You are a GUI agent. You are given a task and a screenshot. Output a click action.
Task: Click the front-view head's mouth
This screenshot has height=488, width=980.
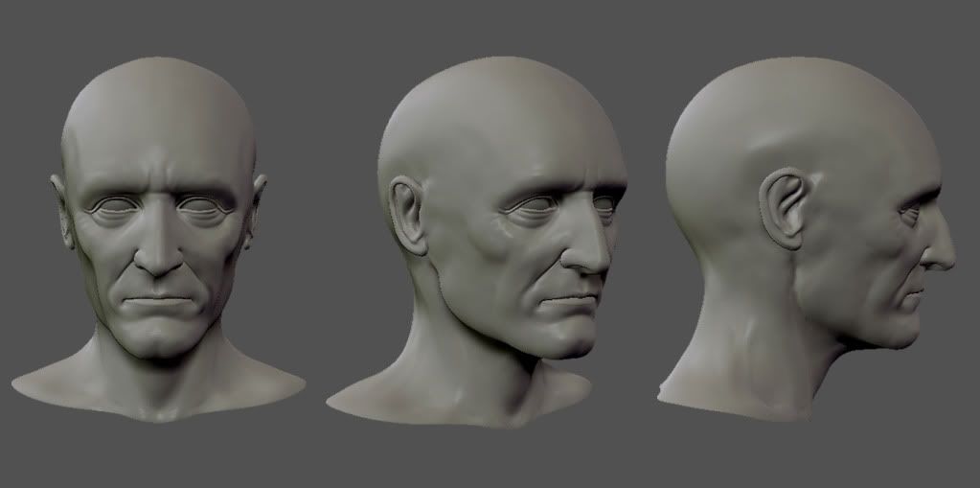(158, 302)
